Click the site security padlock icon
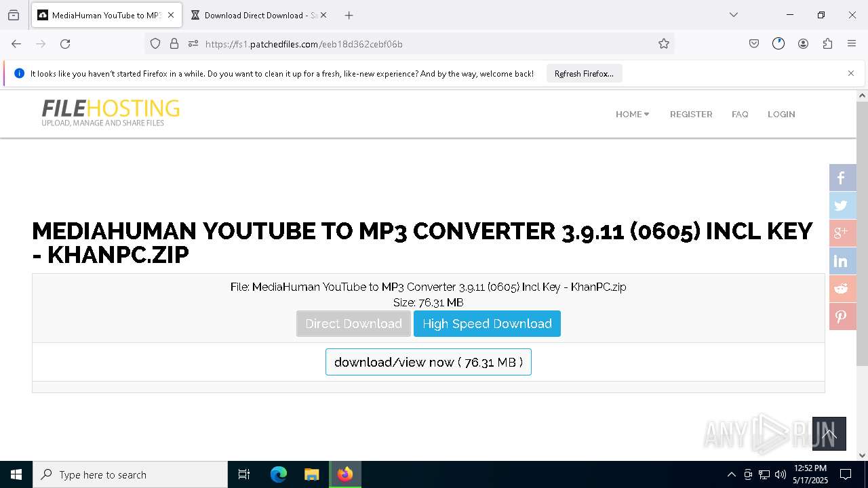 [174, 44]
